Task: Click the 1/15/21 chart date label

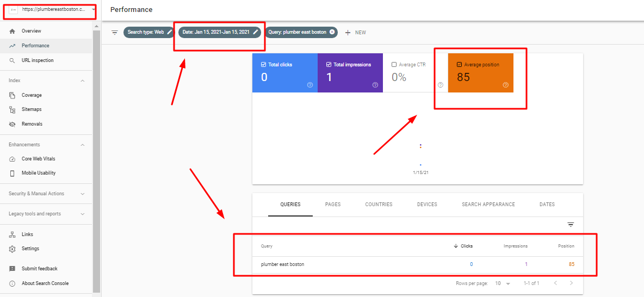Action: point(420,172)
